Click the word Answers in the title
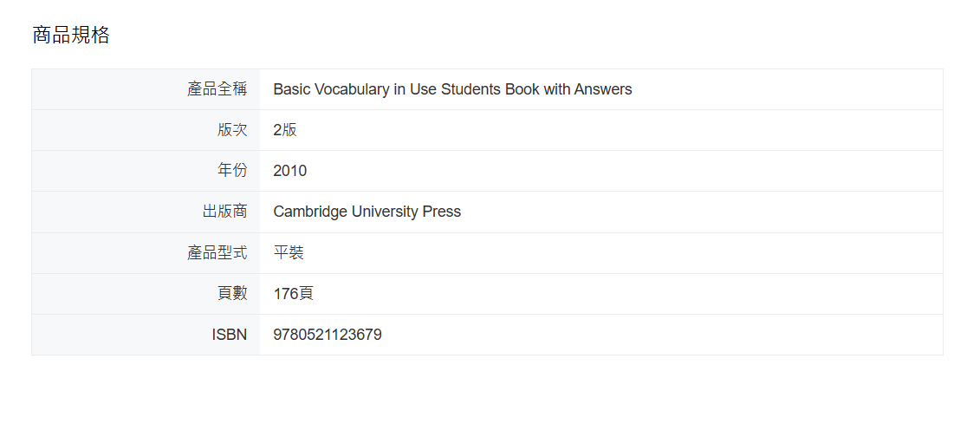The width and height of the screenshot is (980, 424). 603,89
